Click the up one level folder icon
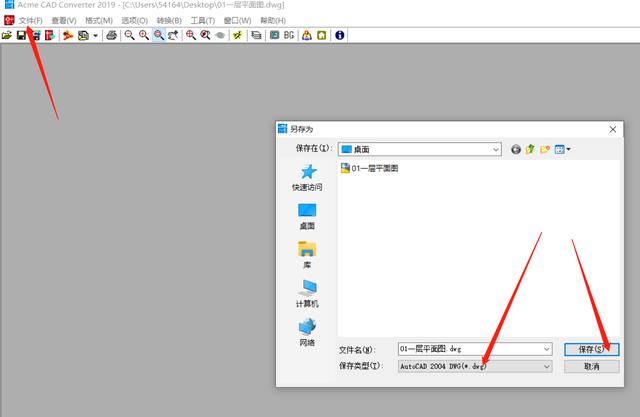640x417 pixels. (x=530, y=149)
